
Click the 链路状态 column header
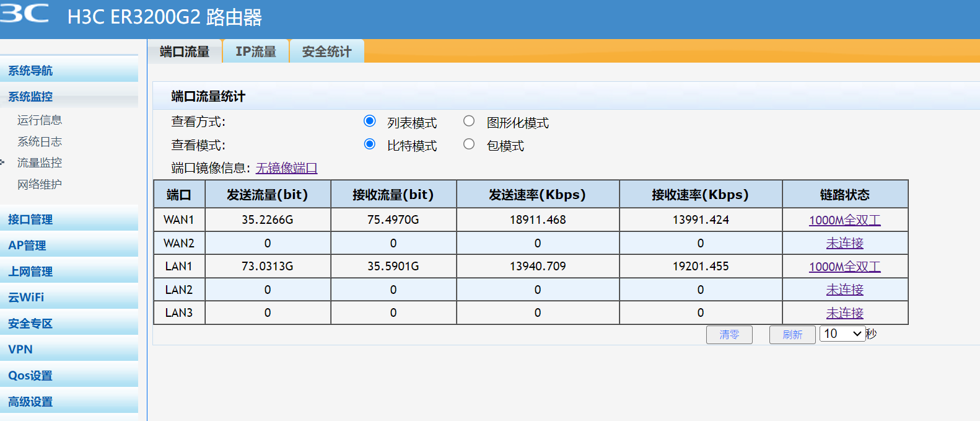[845, 195]
